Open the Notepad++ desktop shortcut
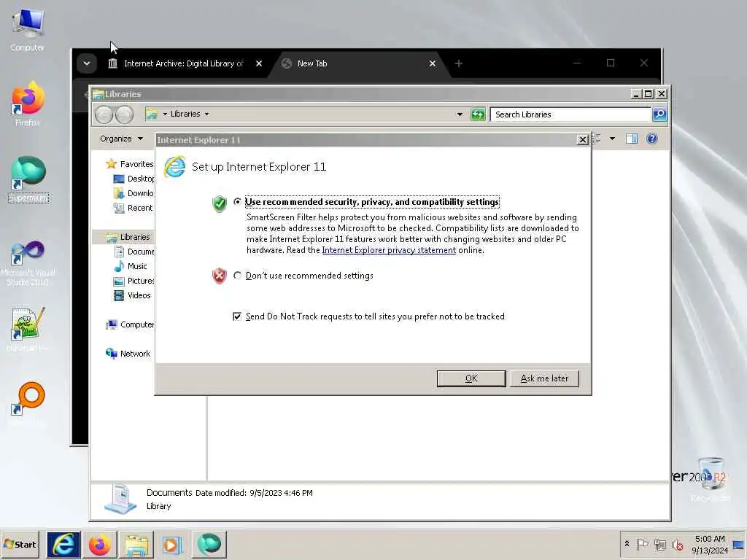747x560 pixels. click(28, 330)
